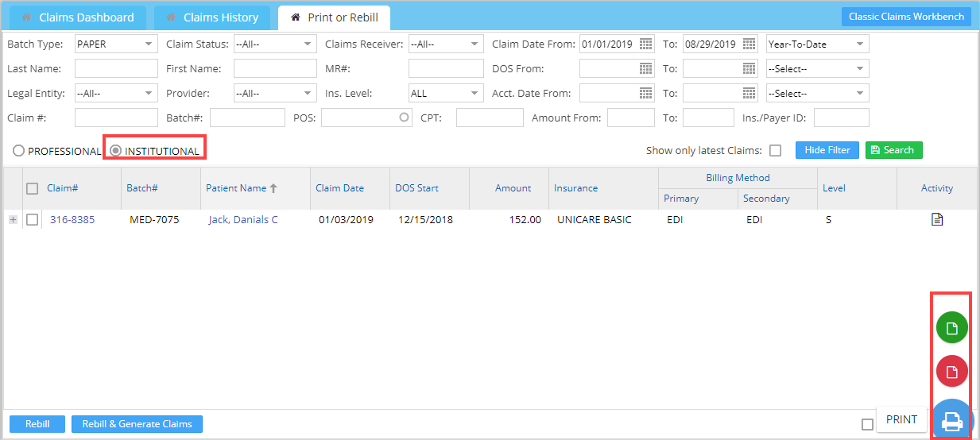Open the Claim Date From calendar picker
Image resolution: width=980 pixels, height=440 pixels.
pos(645,44)
